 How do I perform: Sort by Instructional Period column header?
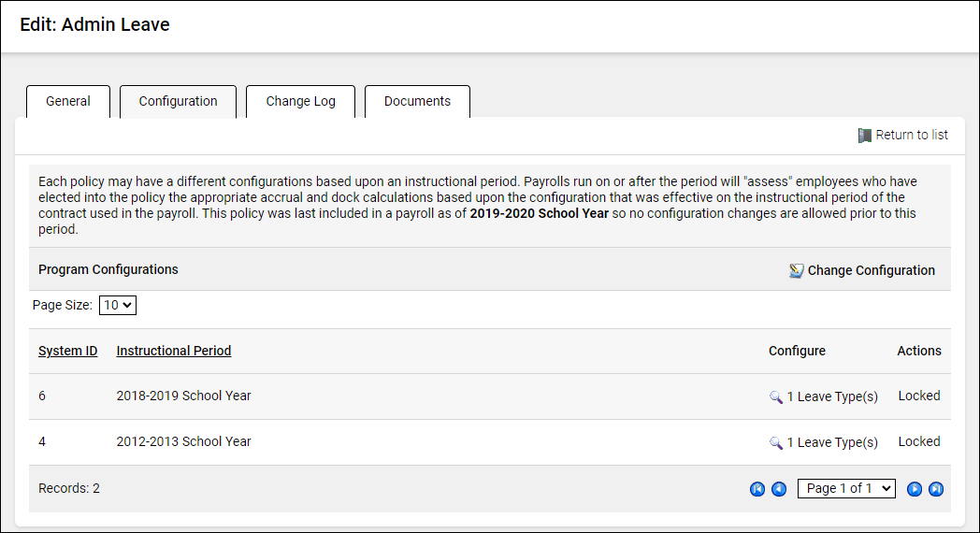pos(174,352)
